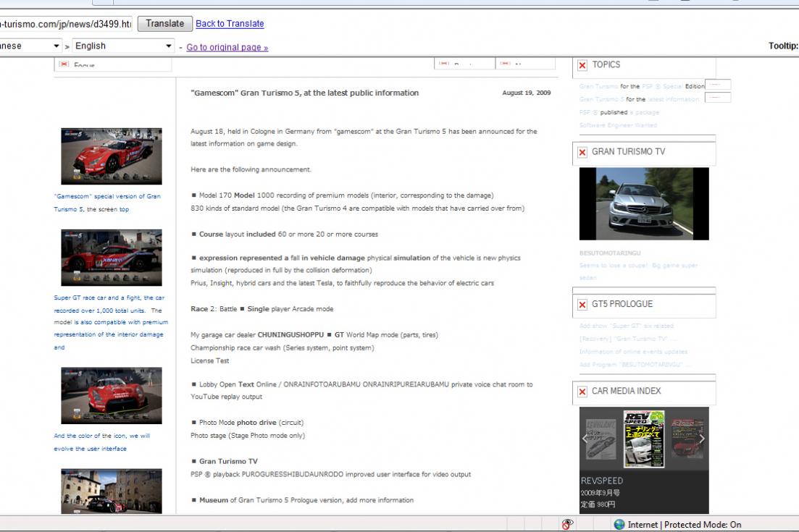Open the red GT-R screen top thumbnail
The height and width of the screenshot is (532, 799).
[112, 156]
